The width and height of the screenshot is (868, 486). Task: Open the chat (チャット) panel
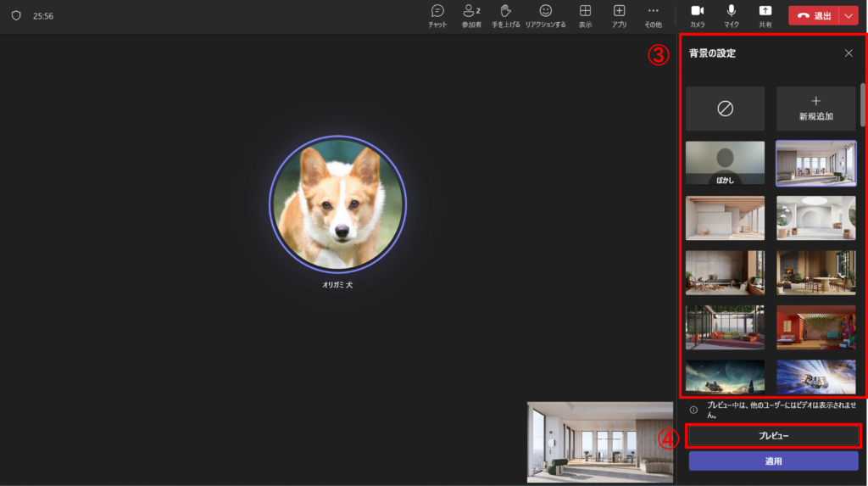[x=437, y=15]
